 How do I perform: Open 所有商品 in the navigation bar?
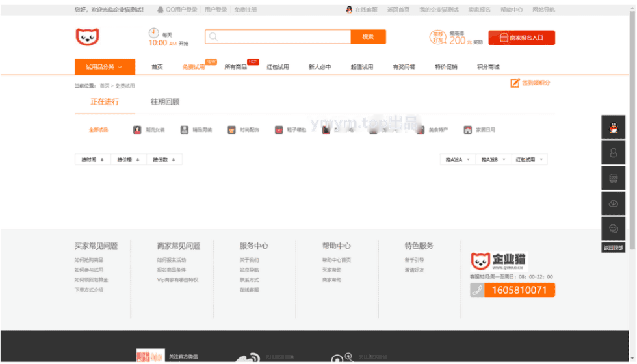235,67
